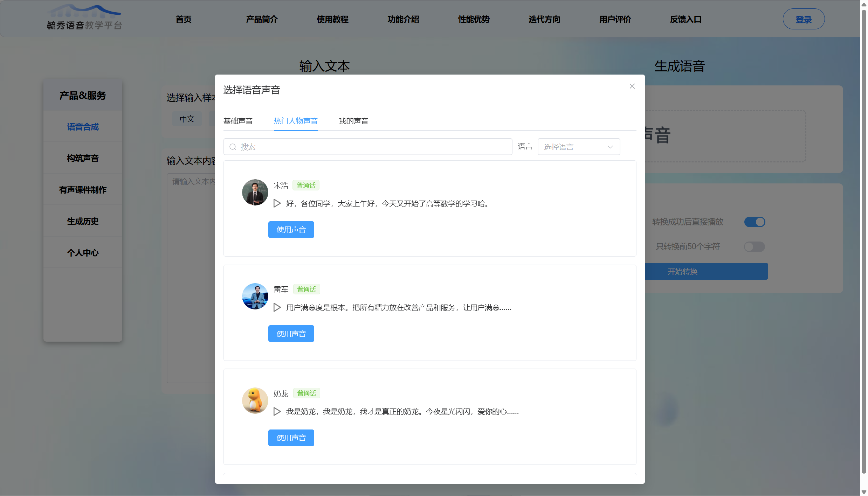Viewport: 868px width, 496px height.
Task: Select 生成历史 in the sidebar
Action: coord(82,221)
